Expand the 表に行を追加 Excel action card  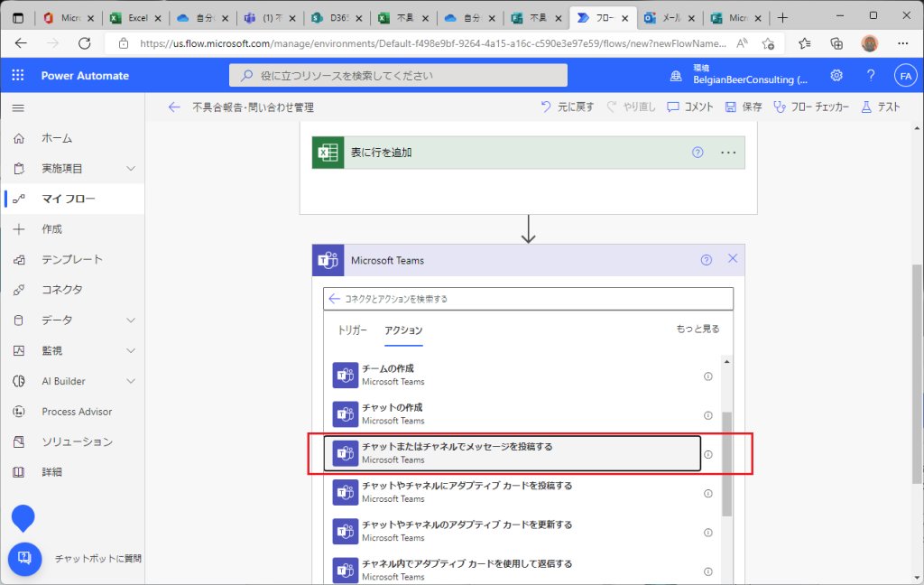528,153
